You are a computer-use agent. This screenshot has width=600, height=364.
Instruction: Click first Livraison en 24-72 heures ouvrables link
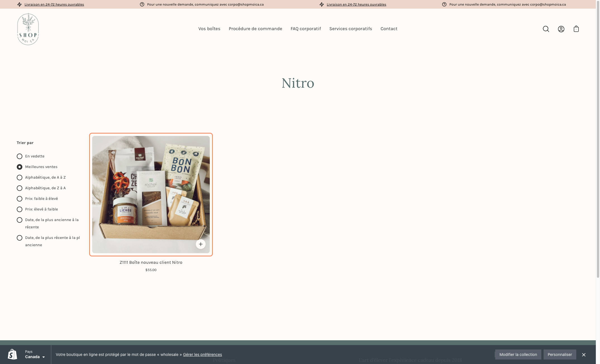point(54,4)
